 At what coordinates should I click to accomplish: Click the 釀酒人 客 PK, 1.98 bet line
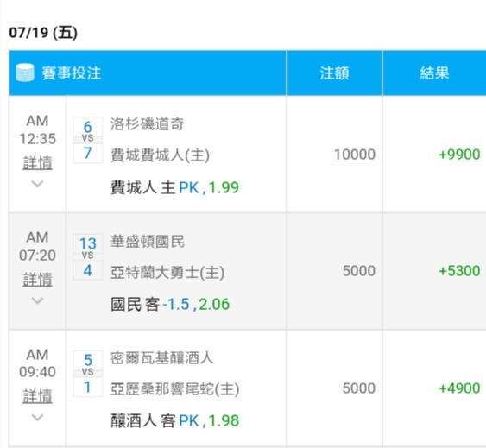[x=175, y=420]
